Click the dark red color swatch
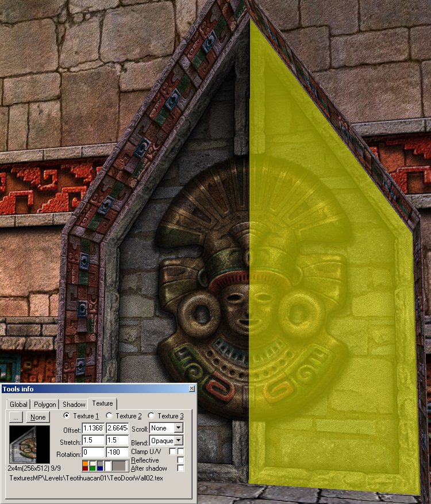The height and width of the screenshot is (504, 431). (x=85, y=468)
